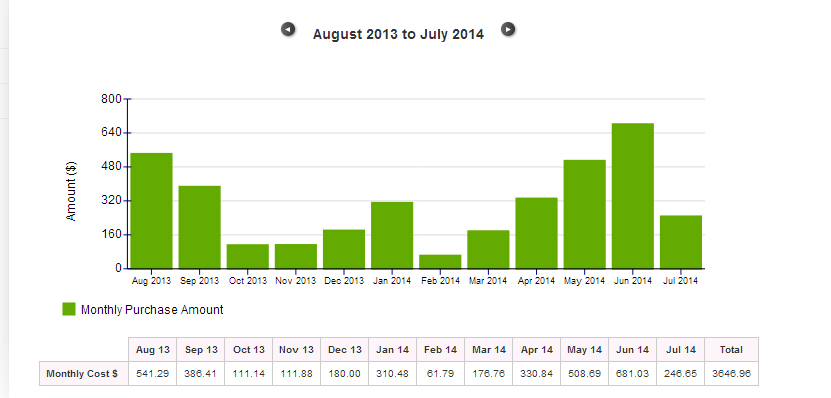The image size is (831, 398).
Task: Select the Oct 2013 bar in chart
Action: [247, 256]
